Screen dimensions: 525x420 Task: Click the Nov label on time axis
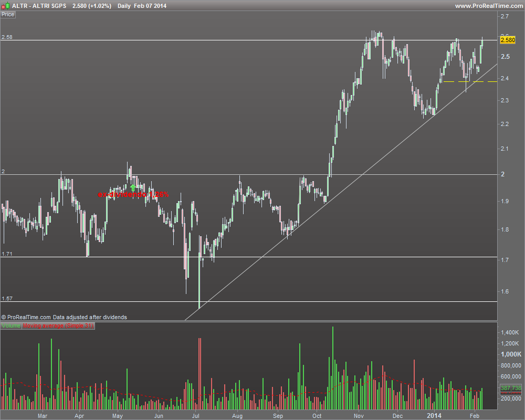coord(359,416)
